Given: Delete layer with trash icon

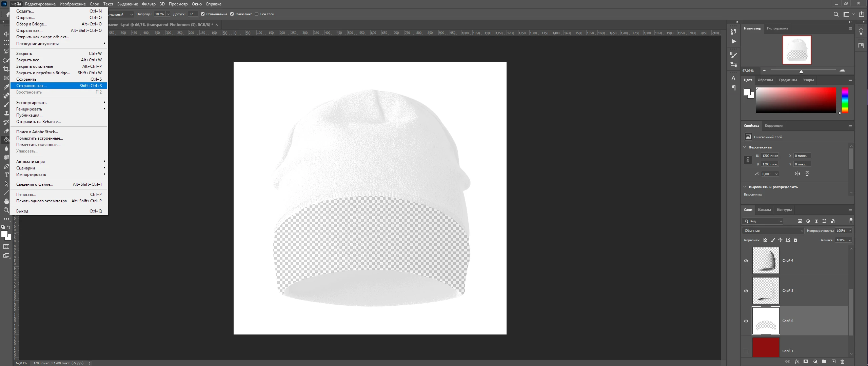Looking at the screenshot, I should pyautogui.click(x=842, y=362).
